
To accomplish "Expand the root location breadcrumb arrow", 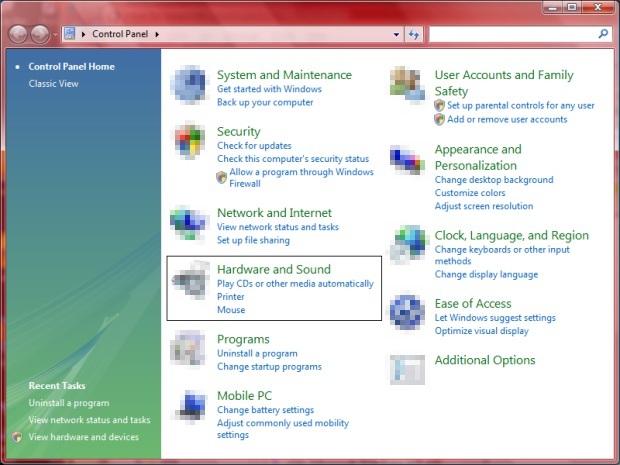I will click(x=83, y=34).
